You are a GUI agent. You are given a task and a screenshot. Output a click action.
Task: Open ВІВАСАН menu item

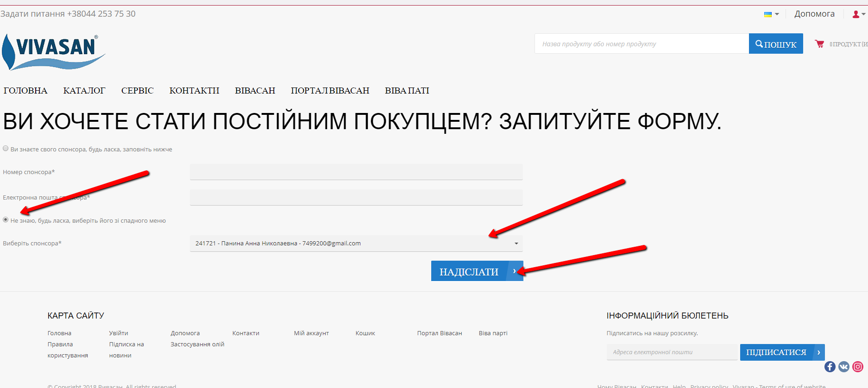point(255,91)
